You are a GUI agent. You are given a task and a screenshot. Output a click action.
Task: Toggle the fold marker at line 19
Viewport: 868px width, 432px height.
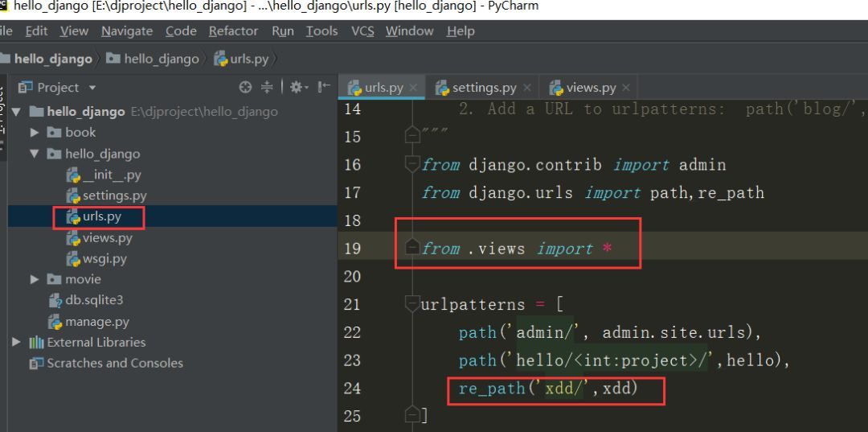point(411,247)
